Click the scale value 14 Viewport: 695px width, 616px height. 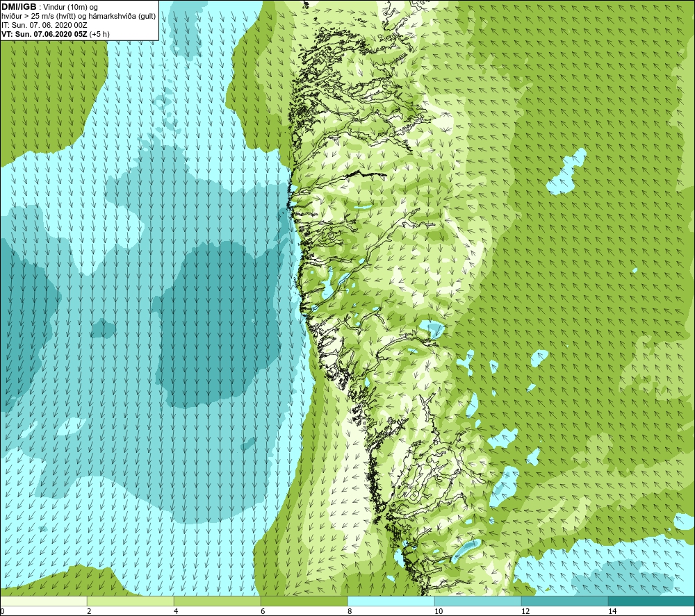pyautogui.click(x=612, y=611)
